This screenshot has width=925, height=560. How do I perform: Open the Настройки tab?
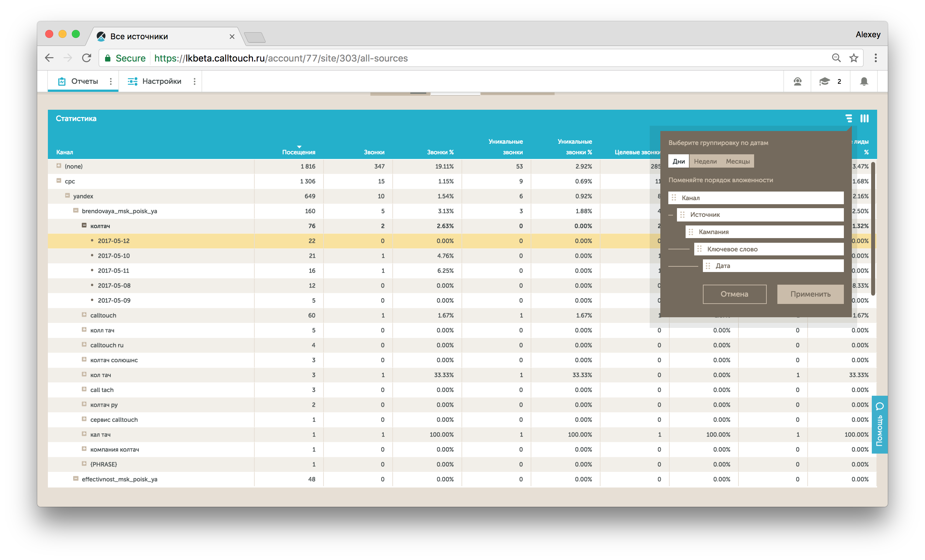pos(161,81)
